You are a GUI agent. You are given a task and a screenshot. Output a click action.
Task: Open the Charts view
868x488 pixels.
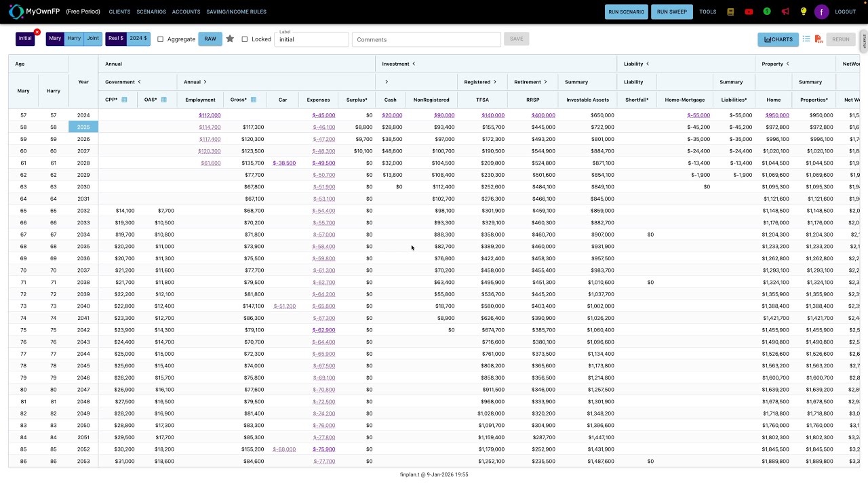(778, 39)
